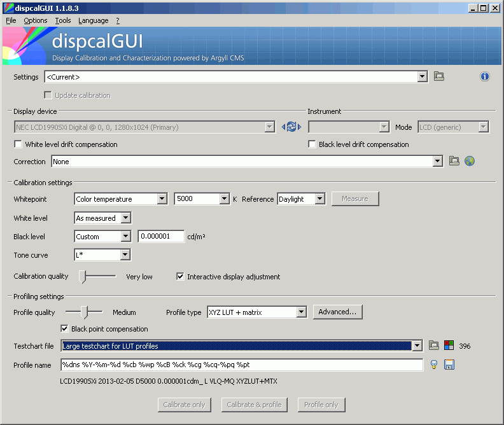Open the Correction dropdown
The height and width of the screenshot is (425, 504).
(437, 161)
